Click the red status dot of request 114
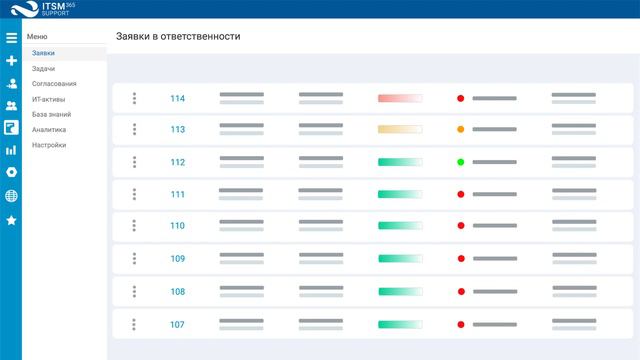The width and height of the screenshot is (640, 360). 460,98
